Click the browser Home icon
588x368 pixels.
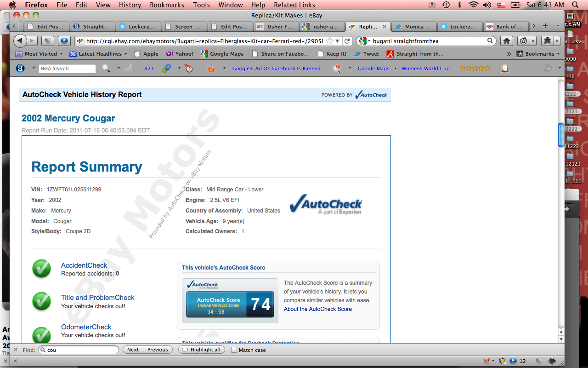pos(507,41)
